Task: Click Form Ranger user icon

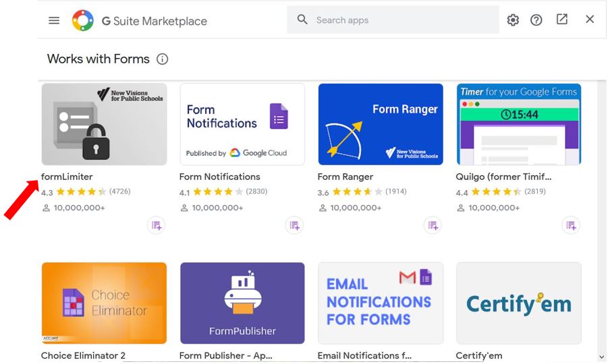Action: click(323, 208)
